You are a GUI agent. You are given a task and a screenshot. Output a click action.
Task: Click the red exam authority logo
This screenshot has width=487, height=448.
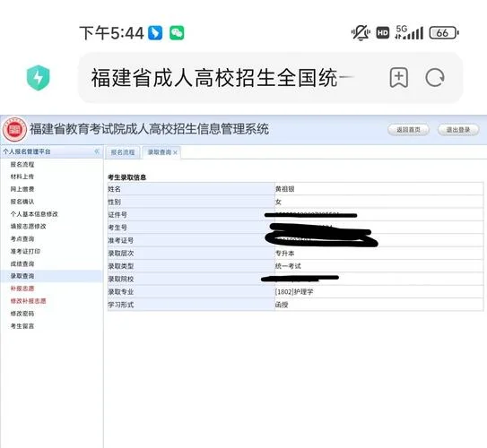(x=14, y=129)
